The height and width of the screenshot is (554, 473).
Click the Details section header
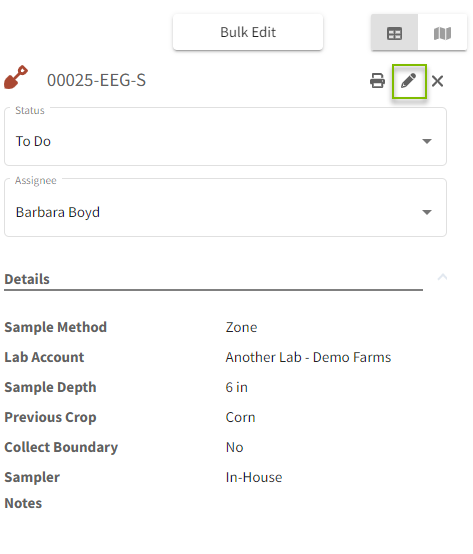[x=27, y=279]
